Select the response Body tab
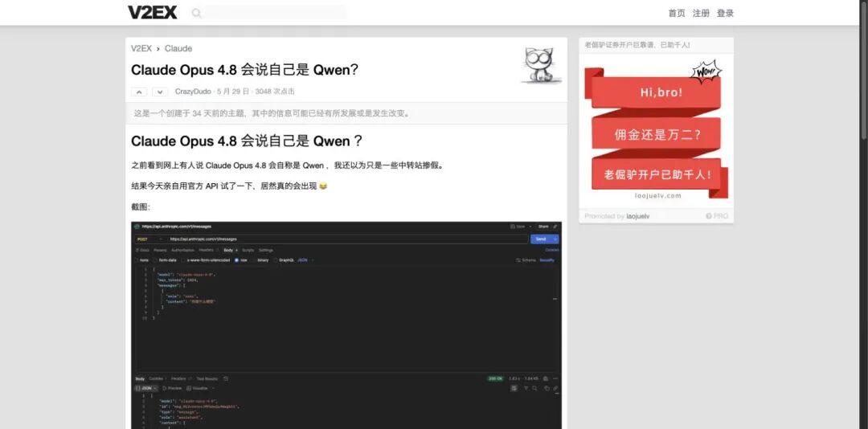Viewport: 868px width, 429px height. click(x=140, y=378)
